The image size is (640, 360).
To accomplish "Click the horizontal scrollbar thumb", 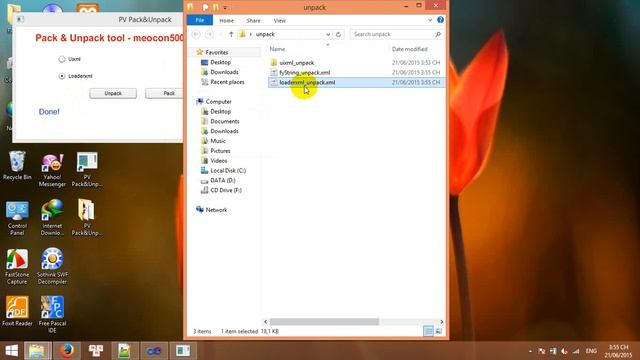I will click(x=324, y=322).
